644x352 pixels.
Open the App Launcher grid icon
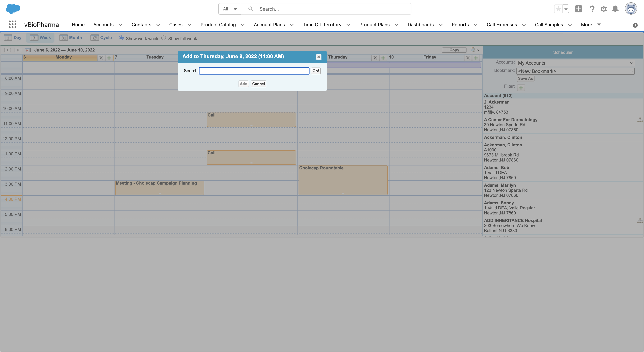pyautogui.click(x=13, y=24)
